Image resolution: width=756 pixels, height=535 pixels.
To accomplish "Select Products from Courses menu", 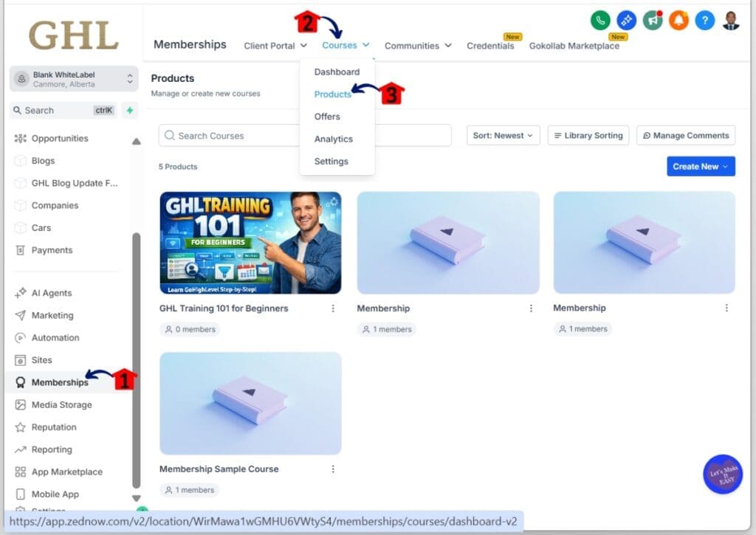I will click(x=332, y=94).
